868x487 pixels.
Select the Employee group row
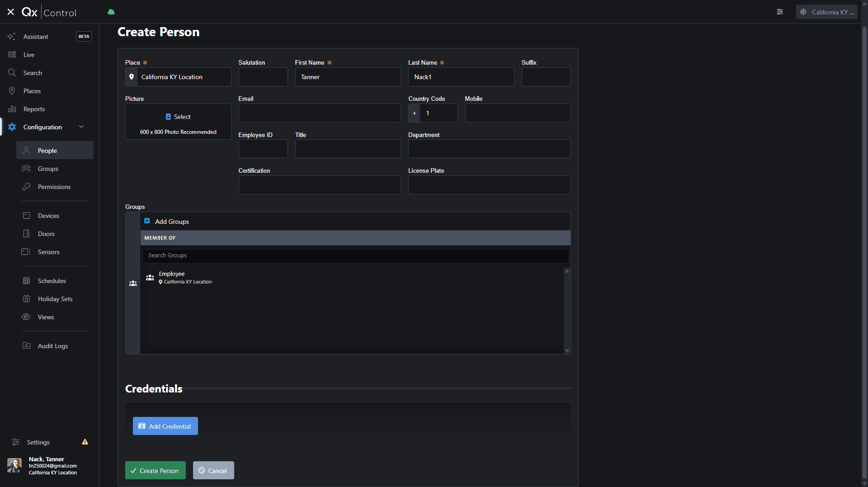tap(352, 277)
